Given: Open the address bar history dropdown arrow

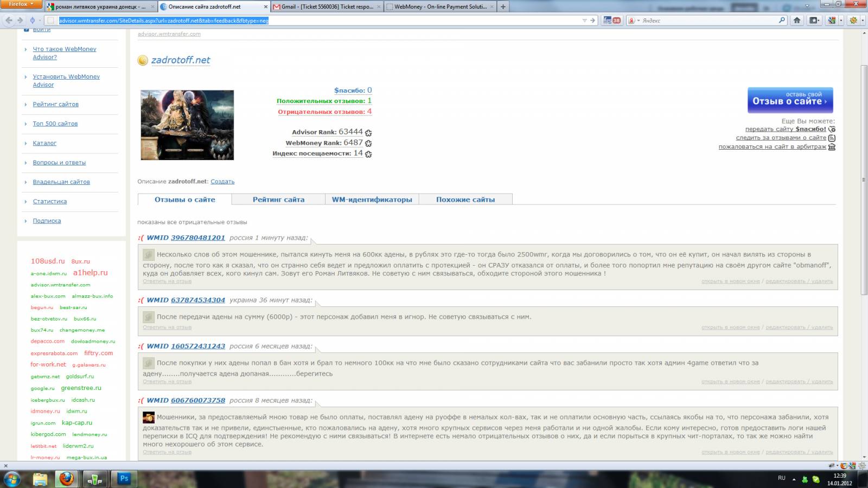Looking at the screenshot, I should tap(584, 21).
